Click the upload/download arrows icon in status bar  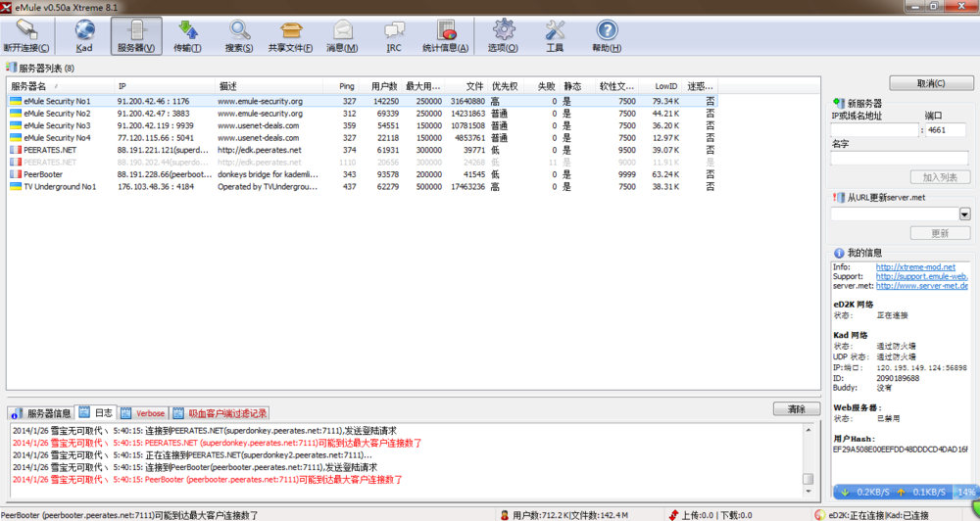[673, 515]
